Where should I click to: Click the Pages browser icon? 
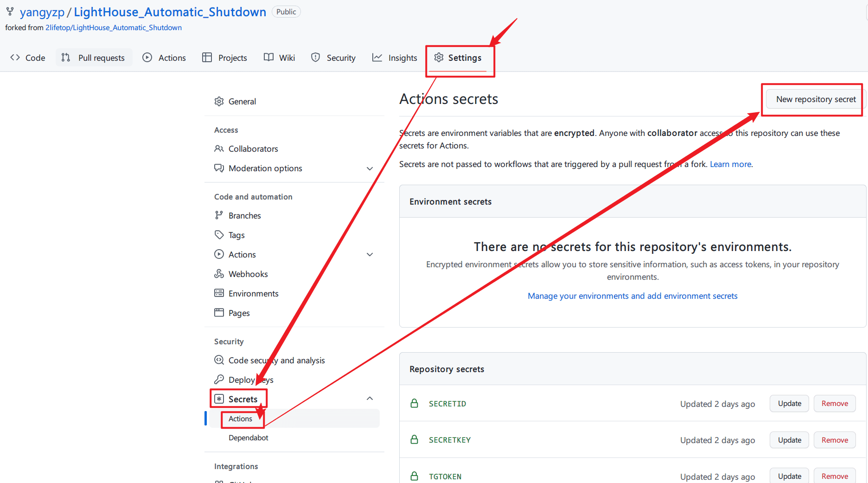[219, 313]
